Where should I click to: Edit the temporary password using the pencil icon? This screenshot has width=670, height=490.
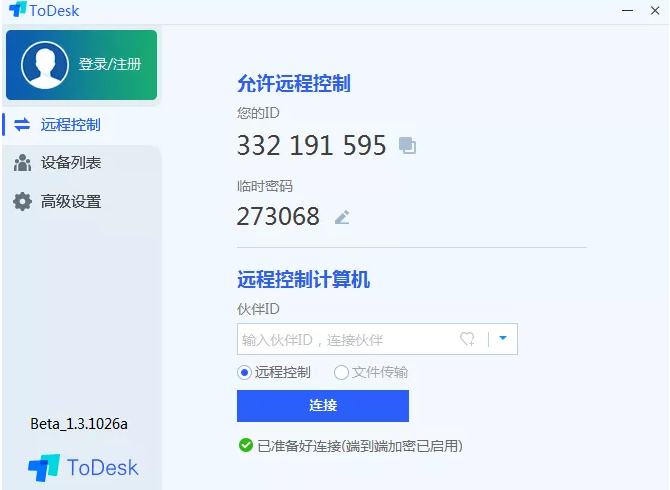[342, 217]
